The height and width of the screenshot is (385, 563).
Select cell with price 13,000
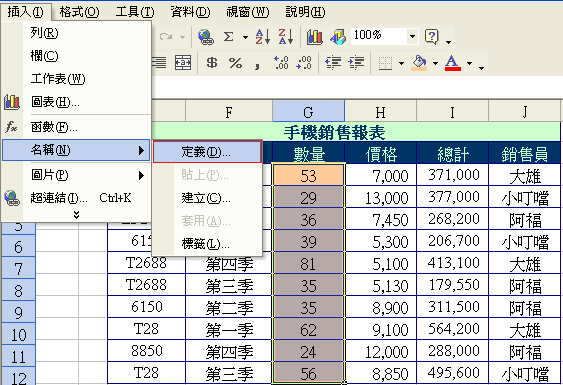[x=381, y=197]
